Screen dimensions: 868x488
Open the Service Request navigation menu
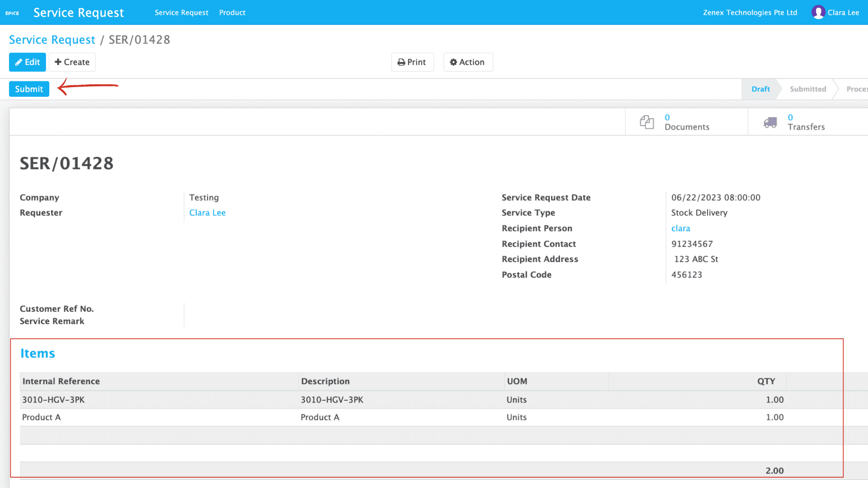[181, 13]
